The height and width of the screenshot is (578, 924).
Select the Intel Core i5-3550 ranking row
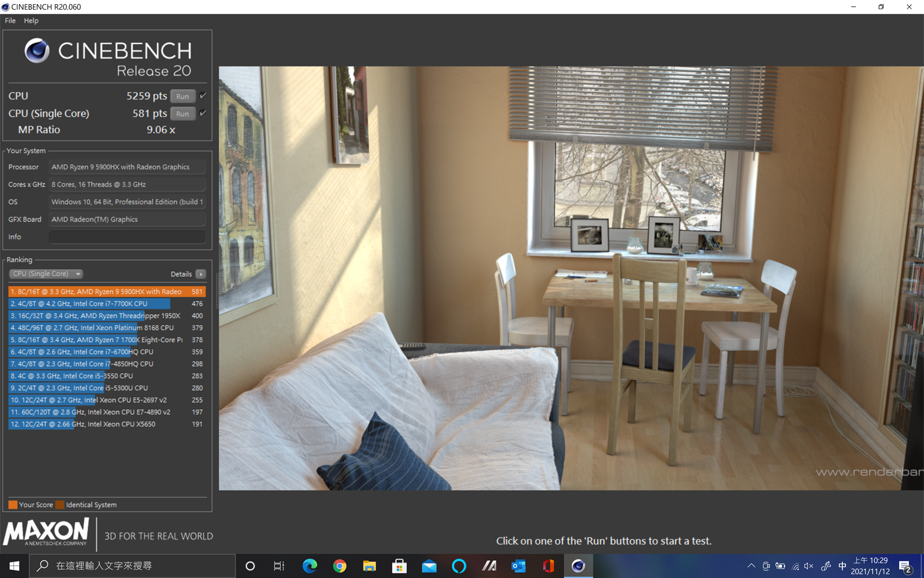[x=107, y=376]
